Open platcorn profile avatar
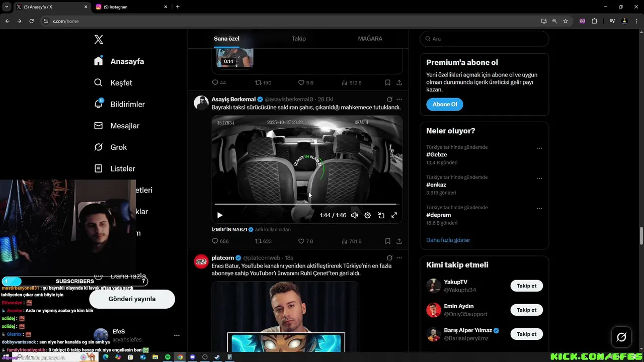 pyautogui.click(x=201, y=261)
